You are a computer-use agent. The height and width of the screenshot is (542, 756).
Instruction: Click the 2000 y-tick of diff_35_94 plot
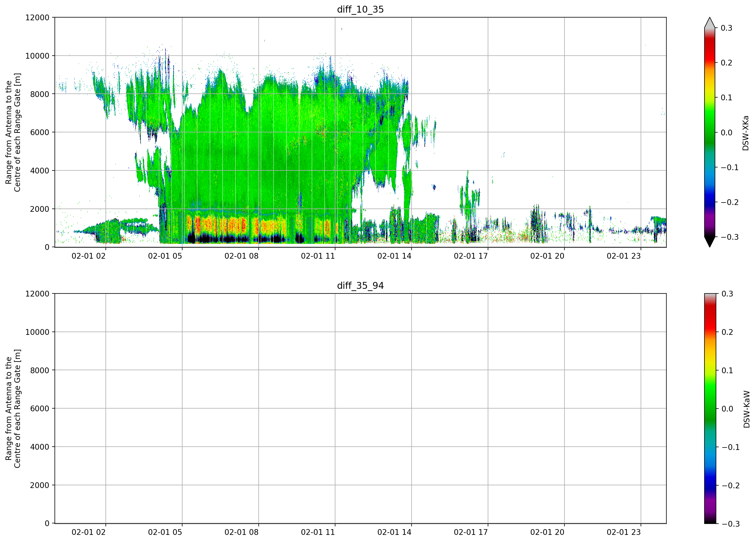click(40, 485)
